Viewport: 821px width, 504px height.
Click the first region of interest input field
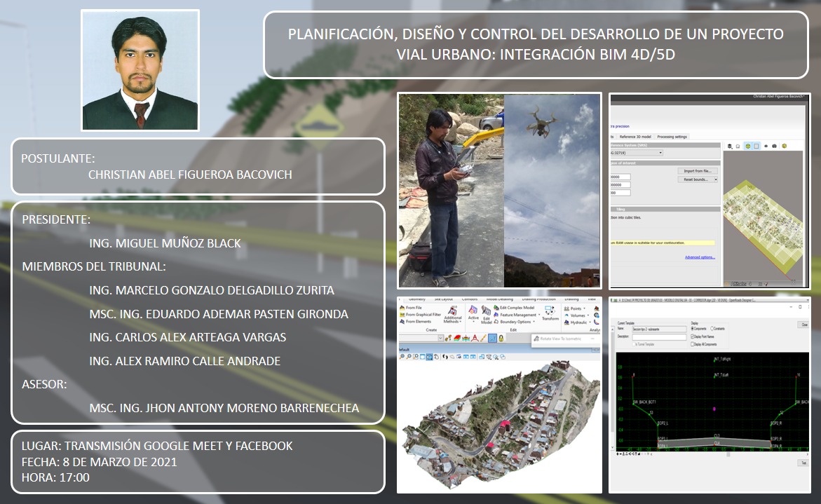(620, 177)
